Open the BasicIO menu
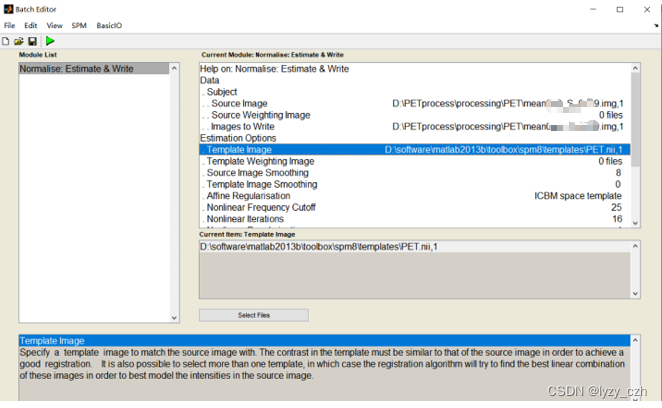The height and width of the screenshot is (408, 662). [x=109, y=25]
